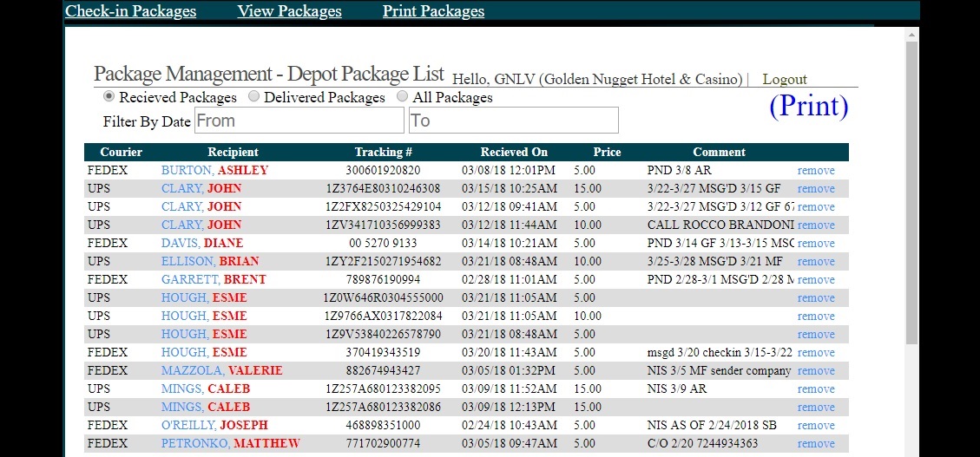980x457 pixels.
Task: Click the To date filter field
Action: (x=514, y=121)
